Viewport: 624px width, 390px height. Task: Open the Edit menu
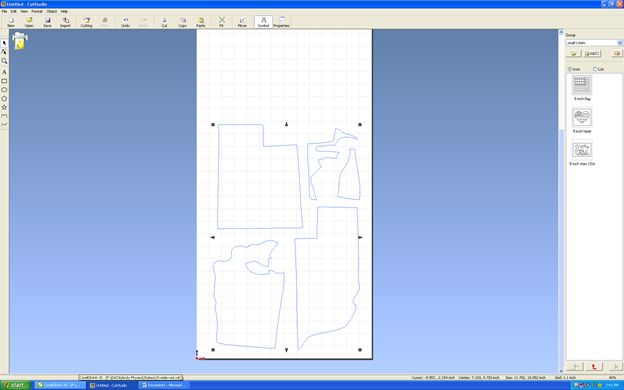[x=14, y=12]
